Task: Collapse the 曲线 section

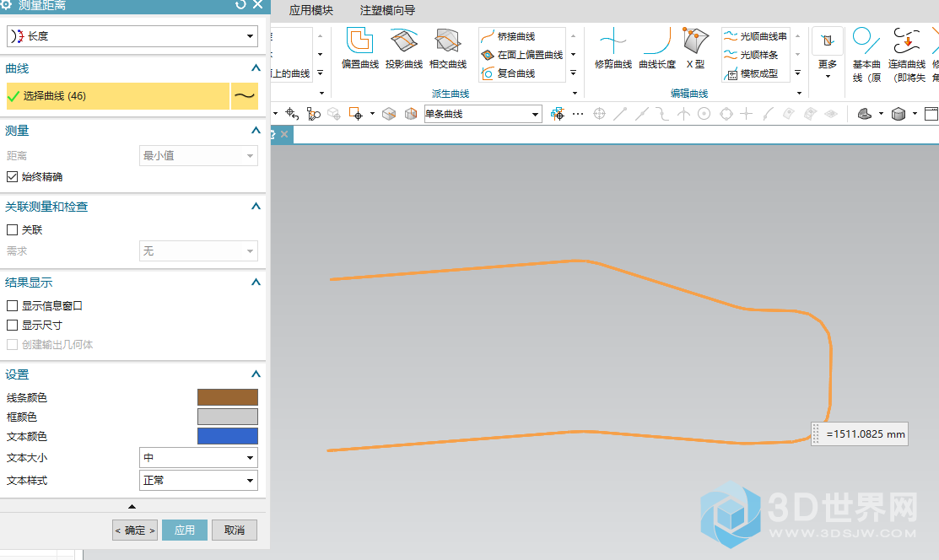Action: coord(256,68)
